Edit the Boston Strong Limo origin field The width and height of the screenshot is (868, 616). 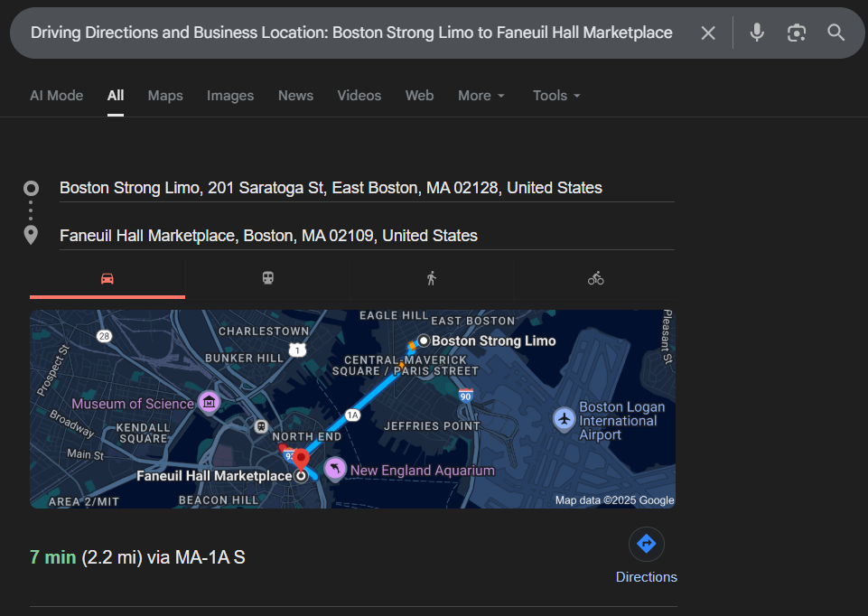331,188
